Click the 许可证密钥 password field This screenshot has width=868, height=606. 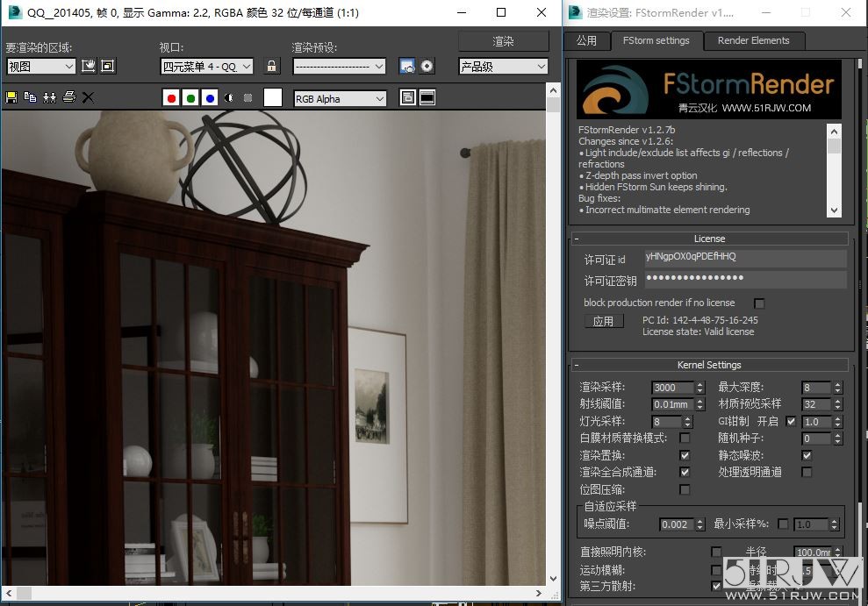coord(745,279)
